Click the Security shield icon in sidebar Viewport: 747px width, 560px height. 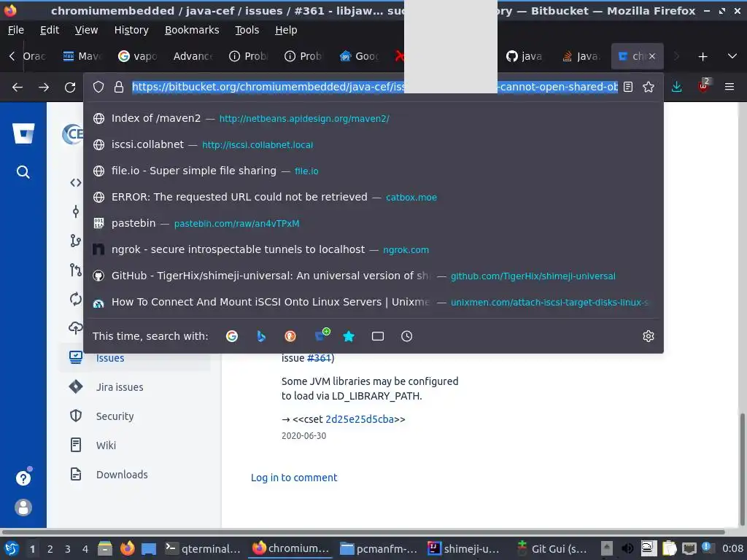(x=76, y=416)
